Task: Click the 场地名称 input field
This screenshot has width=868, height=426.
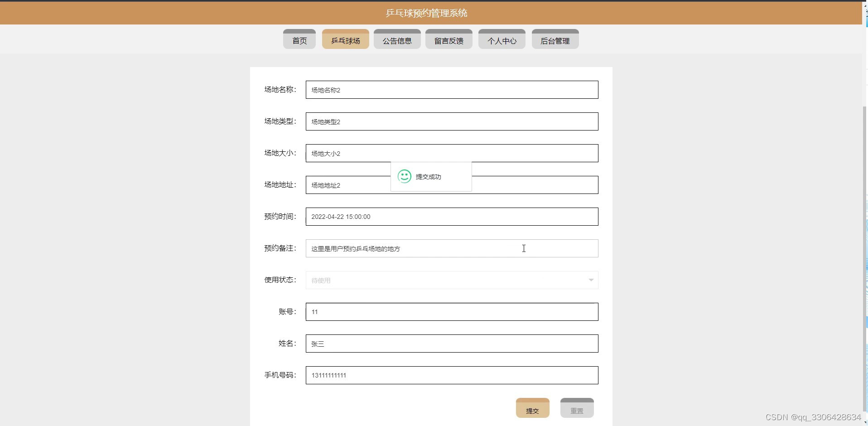Action: [x=452, y=90]
